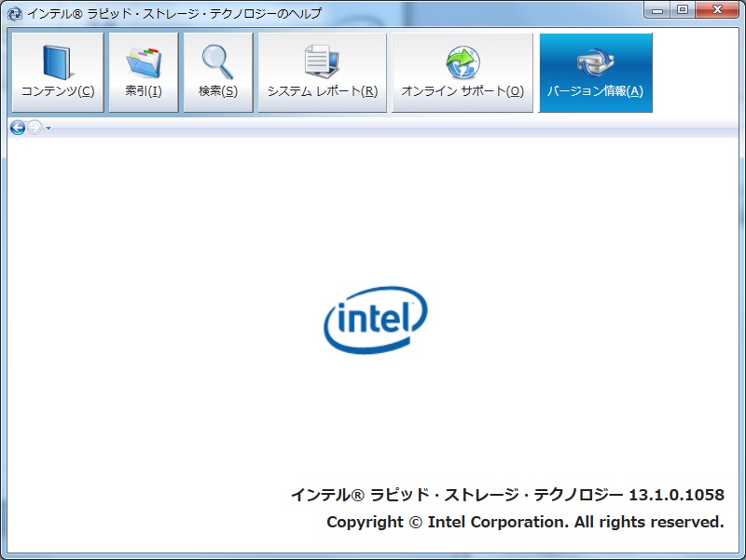Maximize the help window
The width and height of the screenshot is (746, 560).
tap(683, 10)
